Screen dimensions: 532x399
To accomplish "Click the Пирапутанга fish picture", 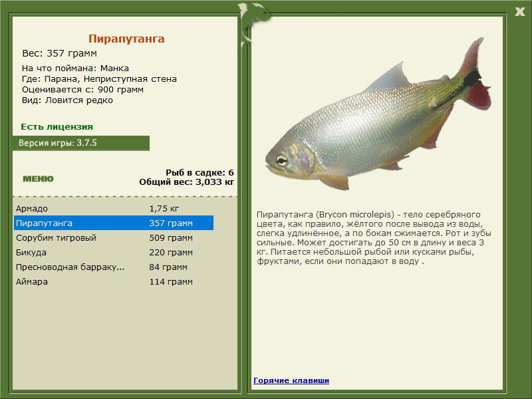I will click(378, 114).
